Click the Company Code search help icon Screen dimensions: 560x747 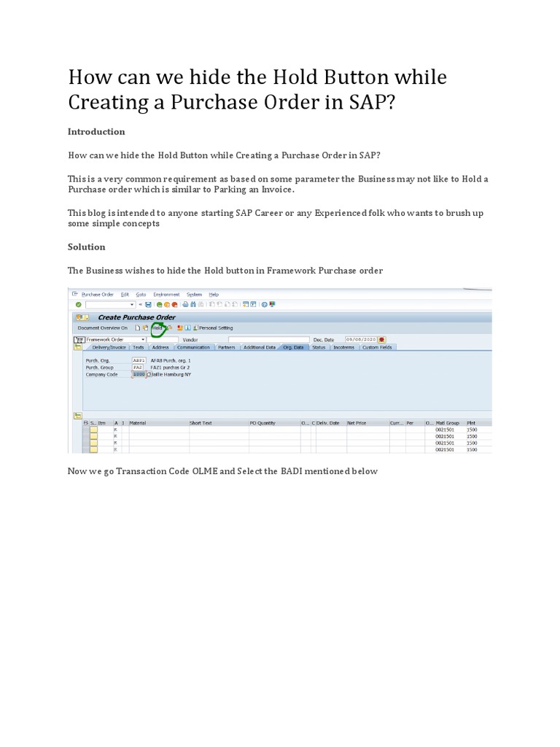149,374
